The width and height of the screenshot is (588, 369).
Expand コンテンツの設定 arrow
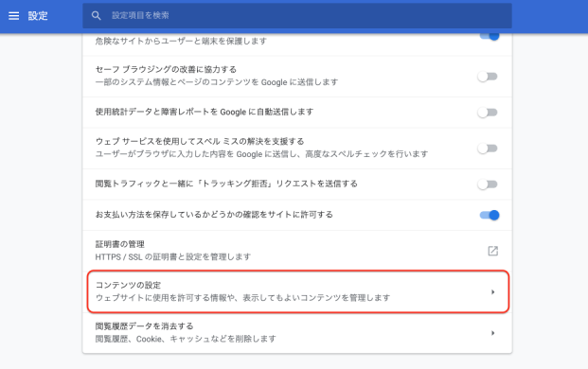(x=492, y=291)
